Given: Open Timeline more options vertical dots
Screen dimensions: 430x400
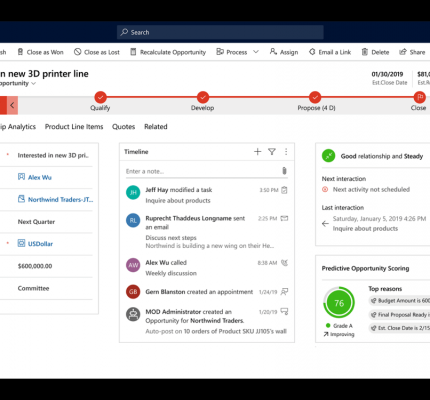Looking at the screenshot, I should pyautogui.click(x=286, y=152).
